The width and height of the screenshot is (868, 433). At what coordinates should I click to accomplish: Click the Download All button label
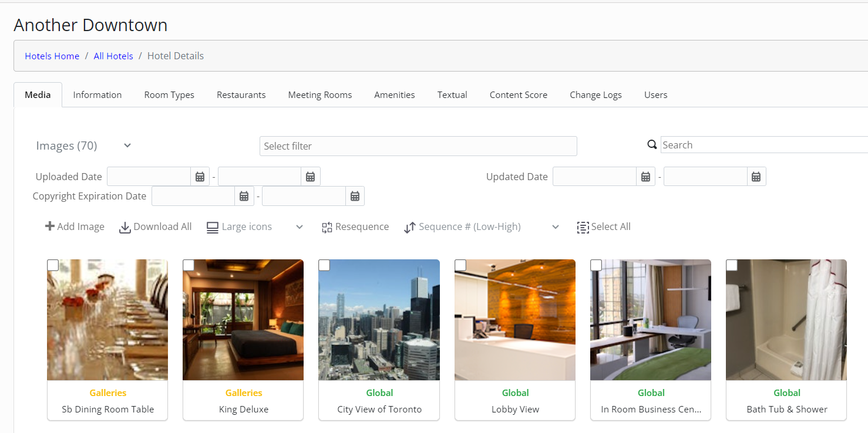[163, 226]
